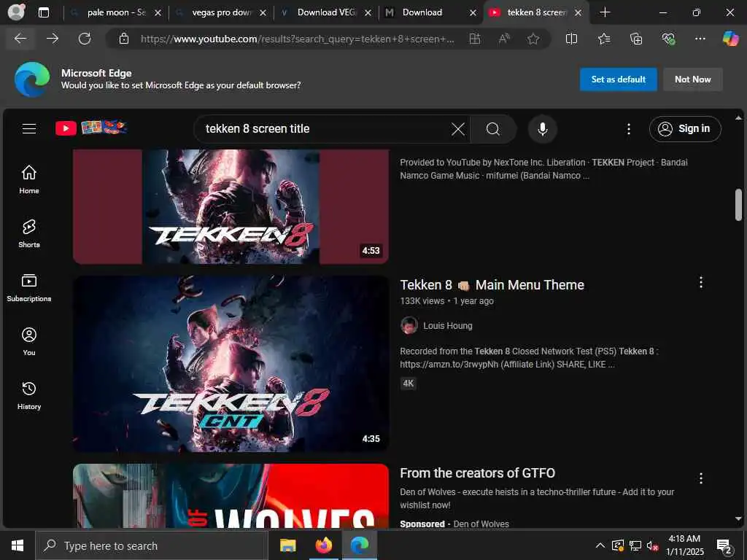This screenshot has width=747, height=560.
Task: Open History in YouTube sidebar
Action: [29, 395]
